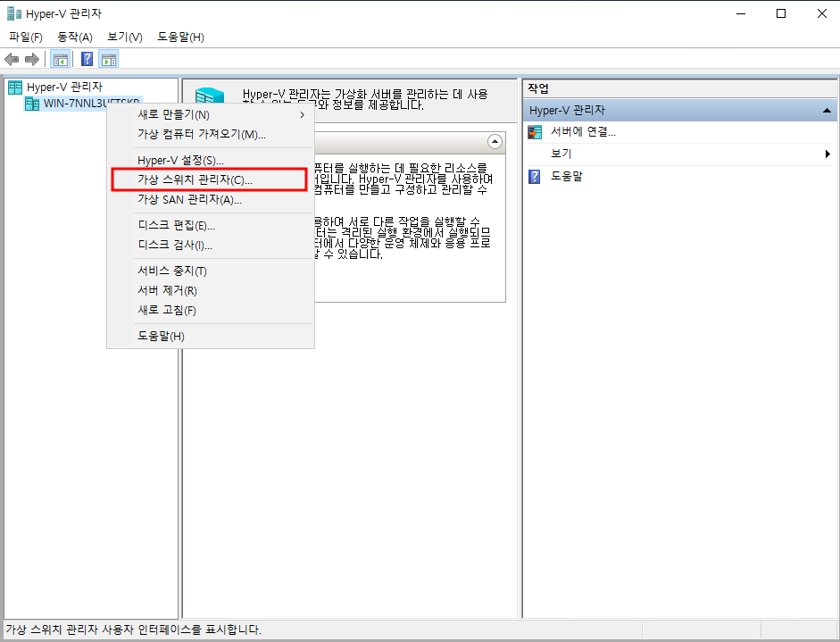Click 서비스 중지(T) in context menu
Image resolution: width=840 pixels, height=642 pixels.
coord(211,271)
